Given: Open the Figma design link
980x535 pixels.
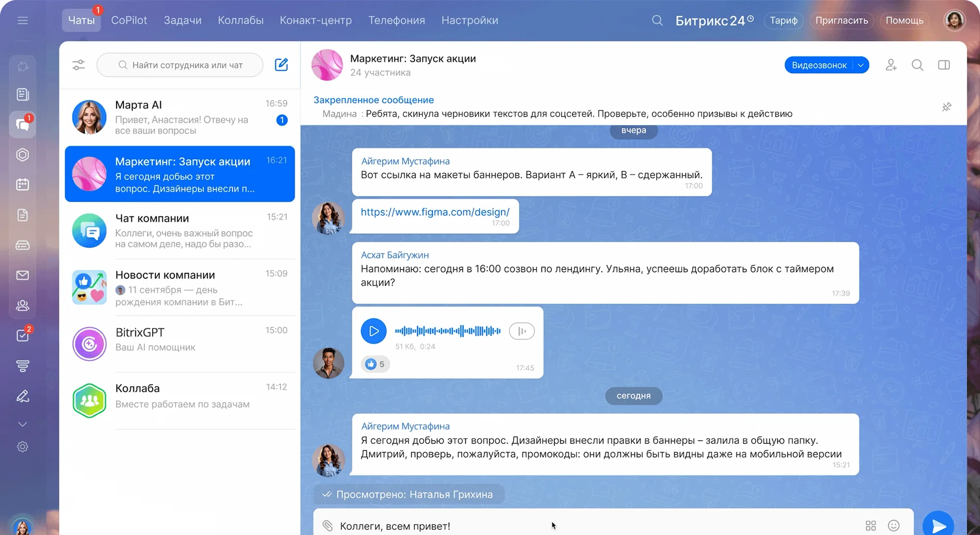Looking at the screenshot, I should pos(435,212).
